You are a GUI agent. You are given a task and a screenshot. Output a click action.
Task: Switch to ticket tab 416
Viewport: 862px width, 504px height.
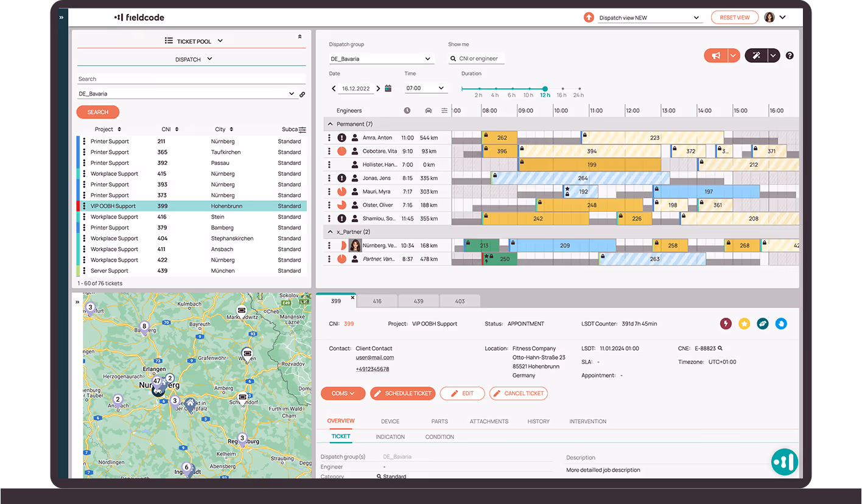click(377, 301)
